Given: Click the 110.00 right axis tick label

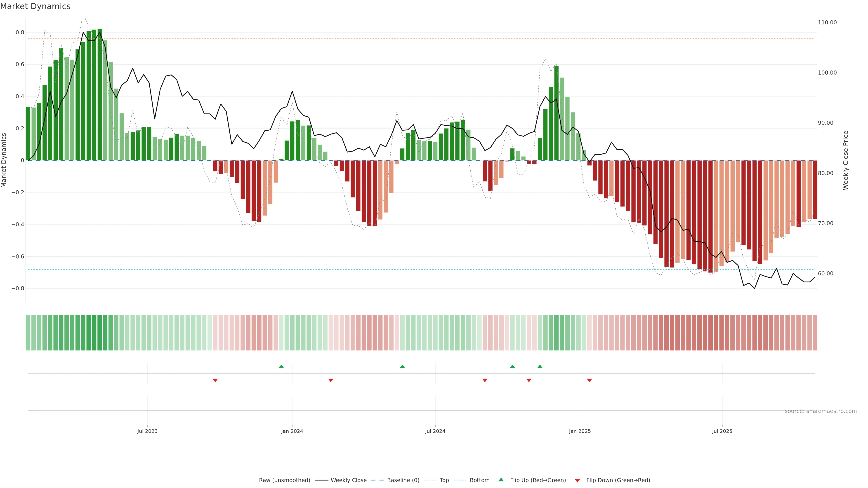Looking at the screenshot, I should coord(827,23).
